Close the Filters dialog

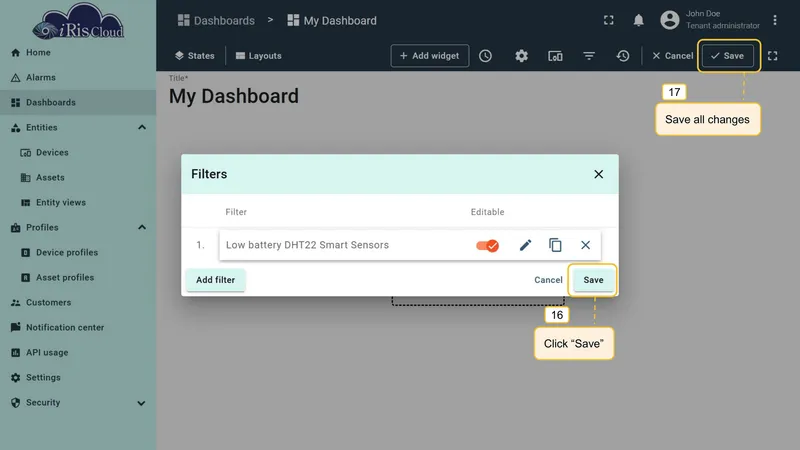pos(598,174)
